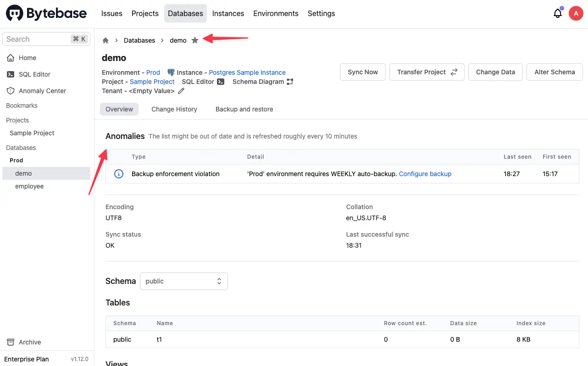Click the Schema Diagram icon
This screenshot has height=366, width=588.
coord(290,82)
